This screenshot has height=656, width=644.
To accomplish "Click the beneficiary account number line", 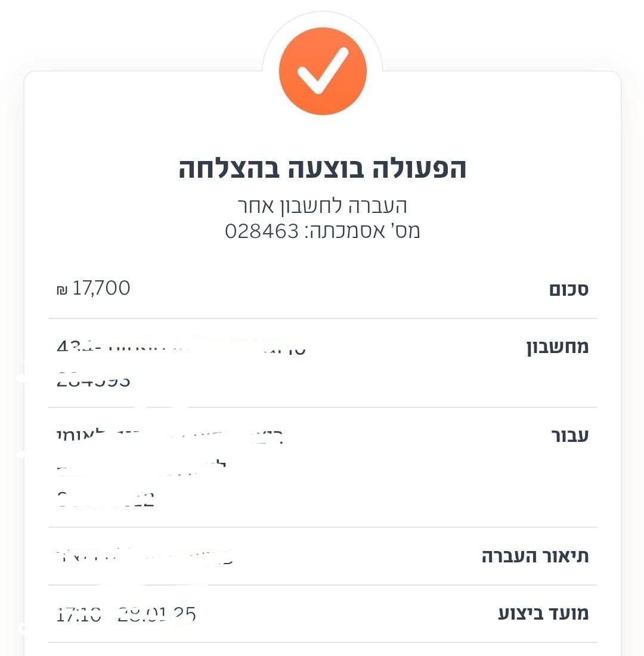I will pyautogui.click(x=106, y=500).
